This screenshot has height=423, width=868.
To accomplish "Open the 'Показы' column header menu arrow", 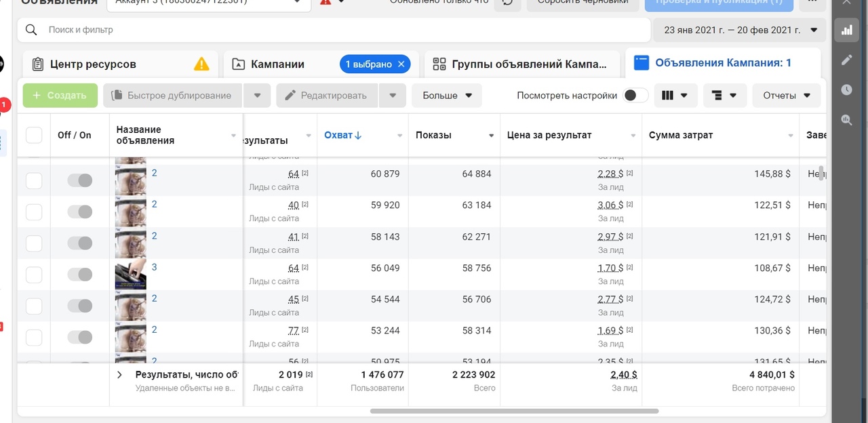I will pos(491,136).
